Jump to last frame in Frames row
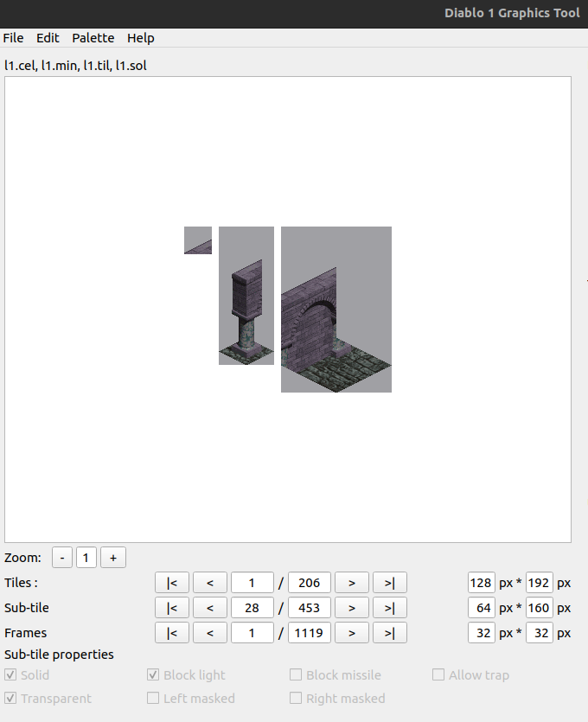Screen dimensions: 588x722 coord(389,633)
